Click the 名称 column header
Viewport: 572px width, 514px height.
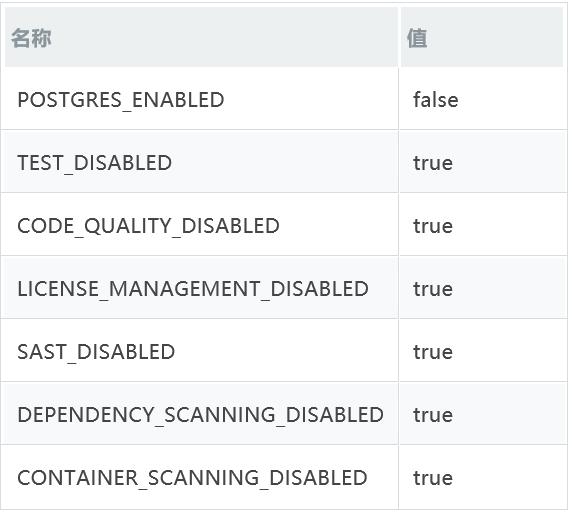31,38
